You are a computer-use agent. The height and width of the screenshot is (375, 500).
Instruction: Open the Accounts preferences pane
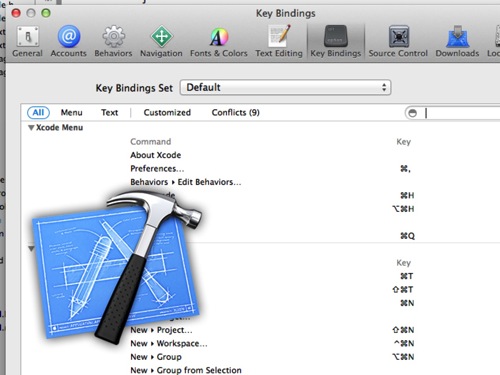click(x=69, y=41)
